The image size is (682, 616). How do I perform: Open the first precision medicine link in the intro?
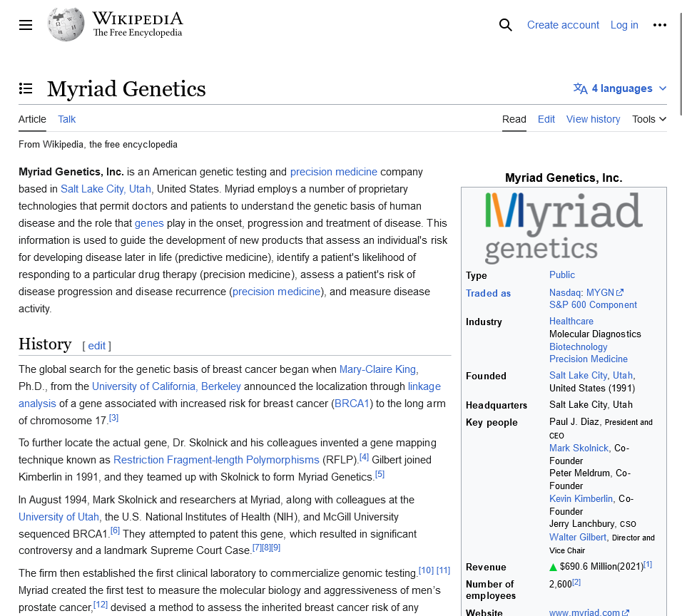tap(334, 172)
